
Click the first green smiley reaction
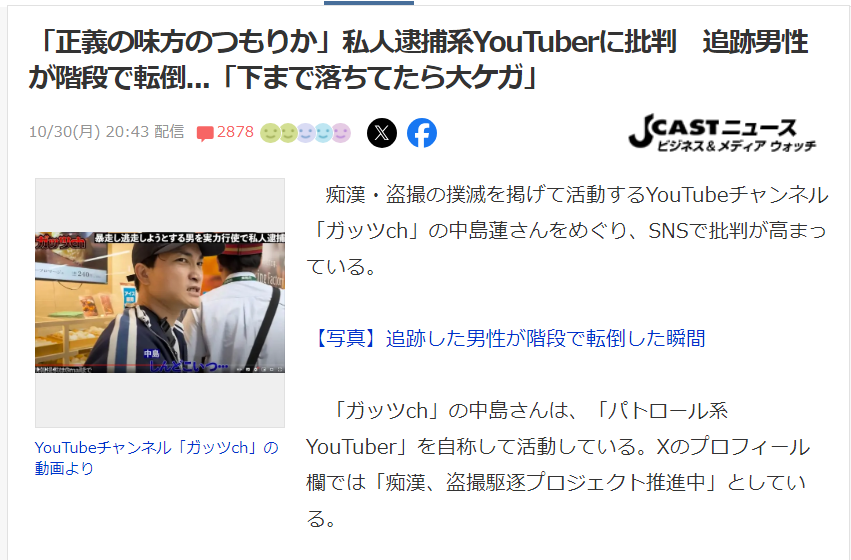coord(270,133)
